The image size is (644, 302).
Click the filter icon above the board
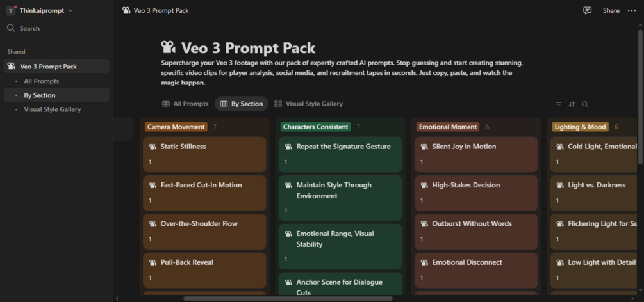point(559,104)
